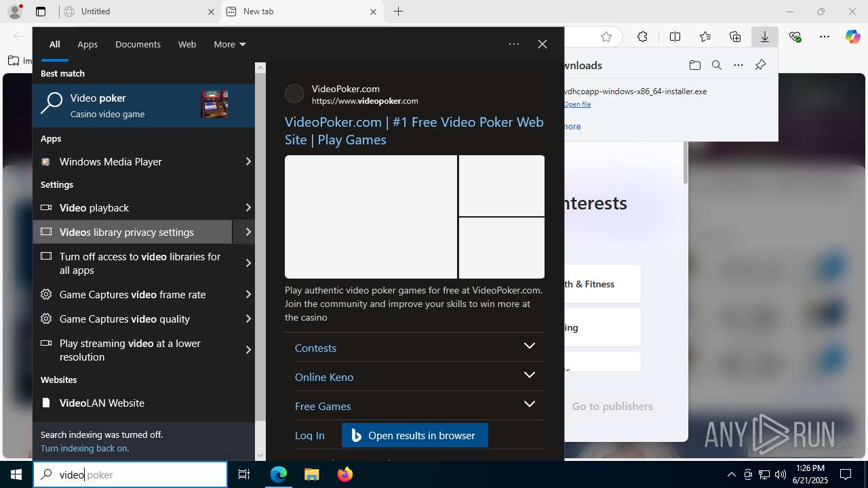
Task: Click Open results in browser button
Action: tap(414, 435)
